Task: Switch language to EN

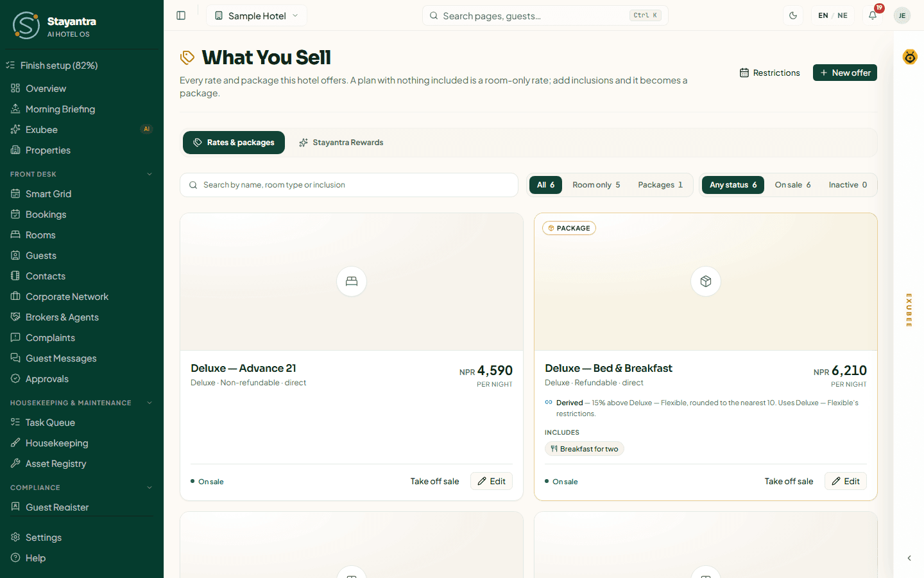Action: (823, 15)
